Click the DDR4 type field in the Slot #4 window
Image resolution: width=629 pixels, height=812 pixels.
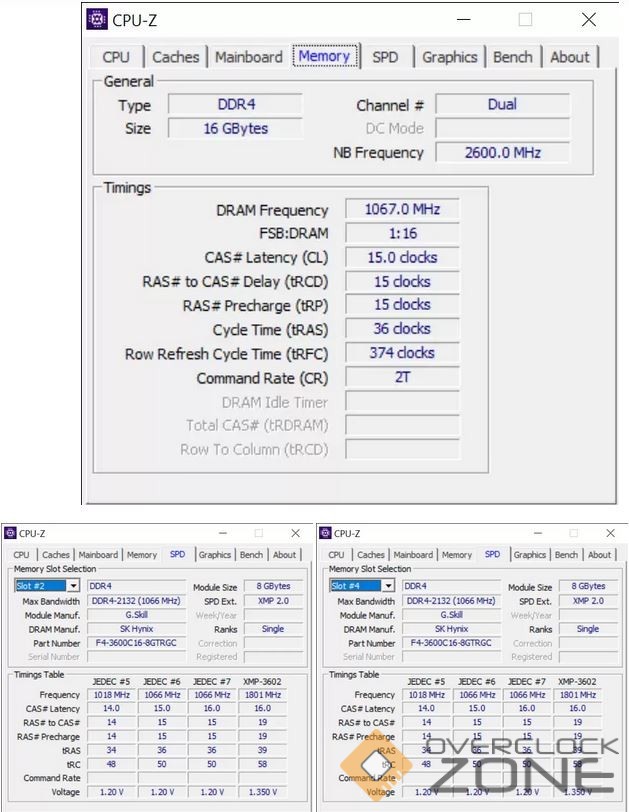tap(451, 586)
